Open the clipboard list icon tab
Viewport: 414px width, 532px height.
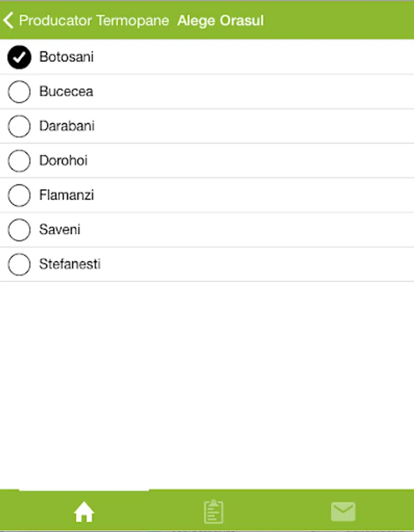214,512
